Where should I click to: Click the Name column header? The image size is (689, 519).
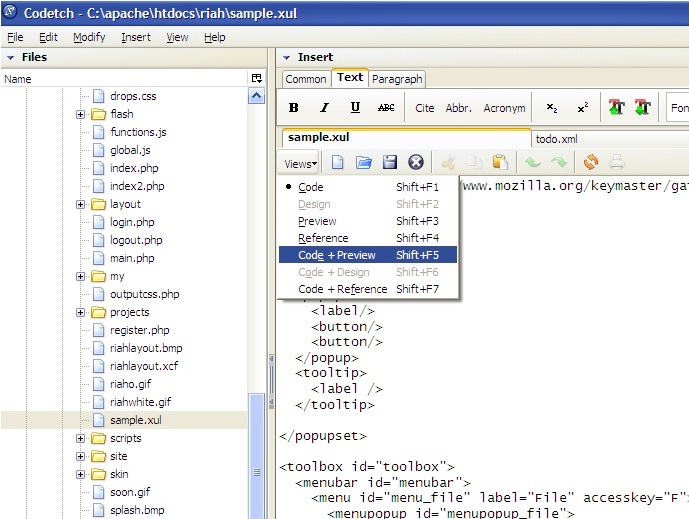coord(124,79)
